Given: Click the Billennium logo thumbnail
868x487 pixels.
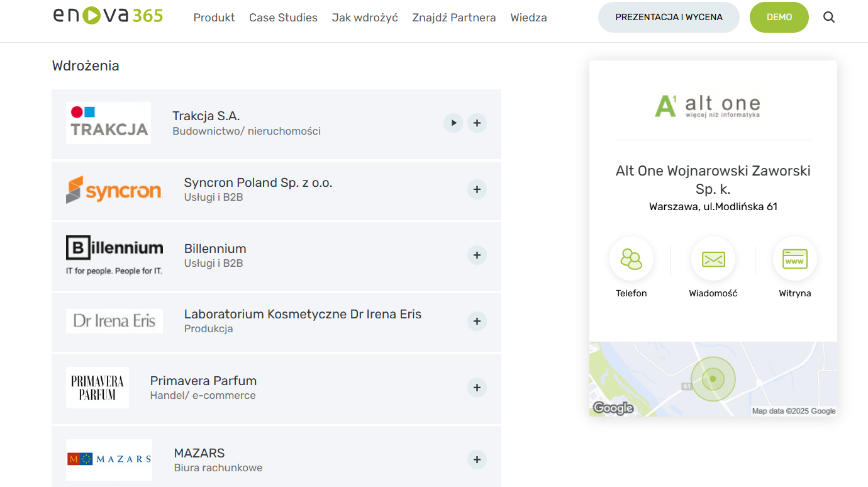Looking at the screenshot, I should (x=114, y=255).
